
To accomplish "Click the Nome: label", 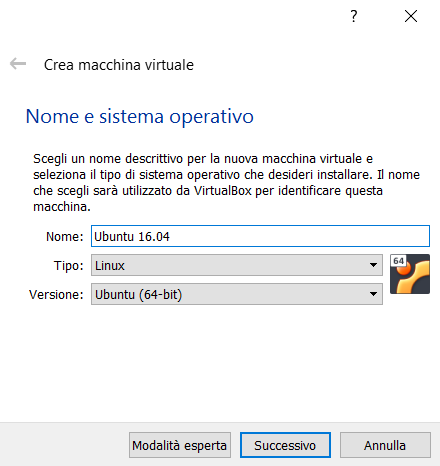I will [65, 236].
